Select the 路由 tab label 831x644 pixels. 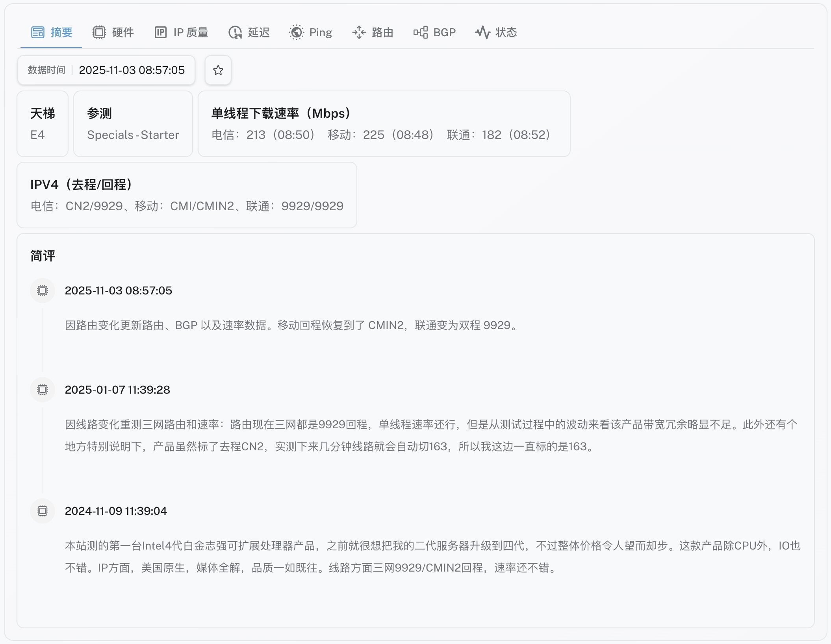[382, 32]
